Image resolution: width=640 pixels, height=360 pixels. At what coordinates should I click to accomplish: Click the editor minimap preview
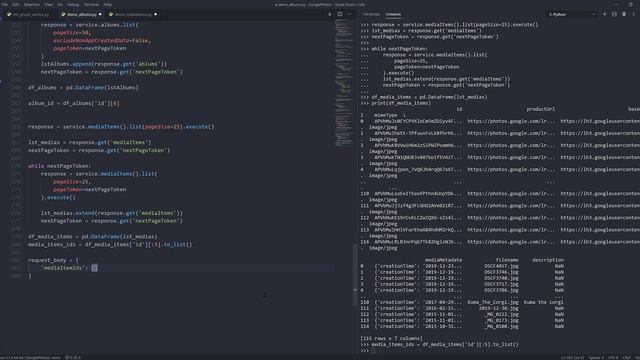(x=344, y=82)
